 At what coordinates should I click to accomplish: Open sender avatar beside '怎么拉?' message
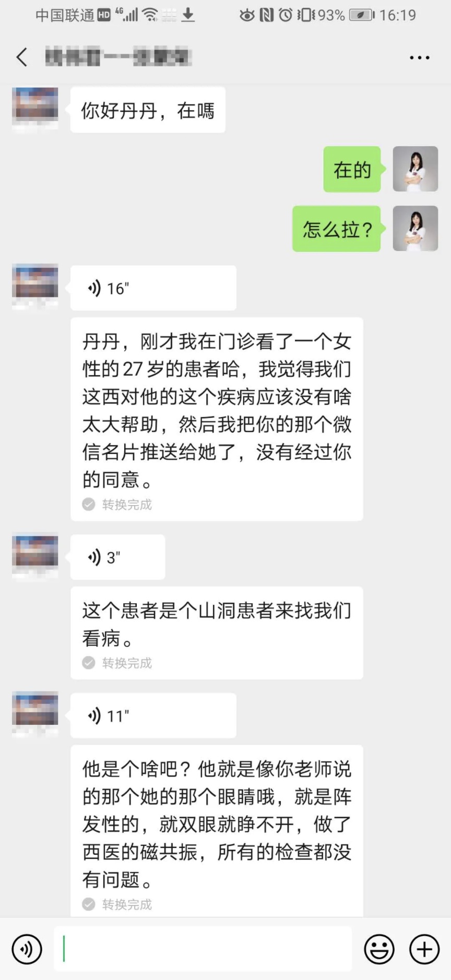[416, 229]
